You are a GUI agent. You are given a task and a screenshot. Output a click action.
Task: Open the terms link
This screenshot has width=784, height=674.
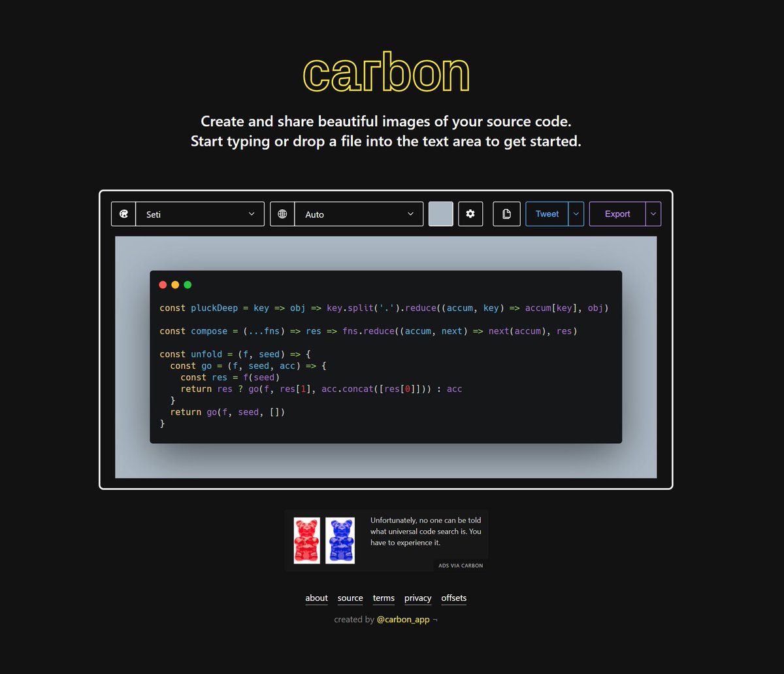tap(384, 598)
